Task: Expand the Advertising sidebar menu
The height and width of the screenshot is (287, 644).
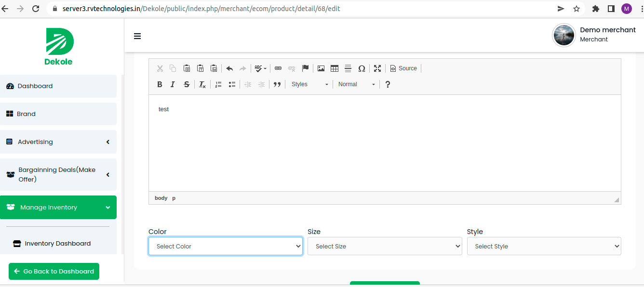Action: click(58, 142)
